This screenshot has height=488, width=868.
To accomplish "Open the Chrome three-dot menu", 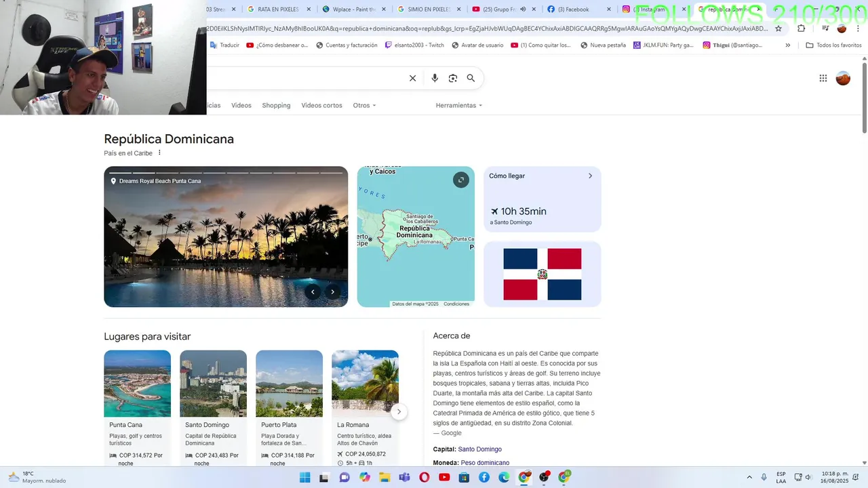I will pyautogui.click(x=858, y=28).
